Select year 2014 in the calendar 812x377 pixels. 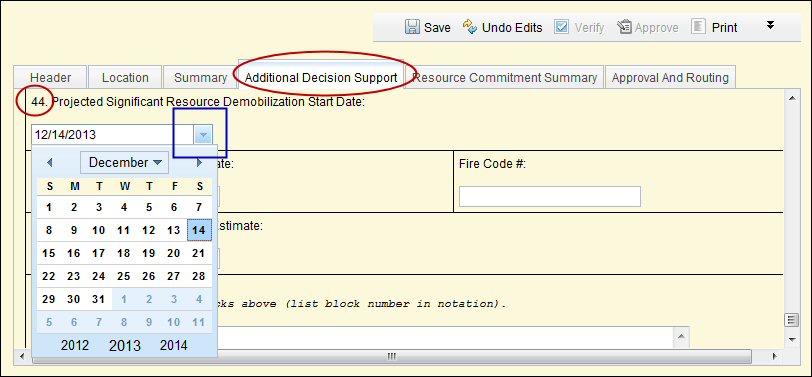[173, 345]
